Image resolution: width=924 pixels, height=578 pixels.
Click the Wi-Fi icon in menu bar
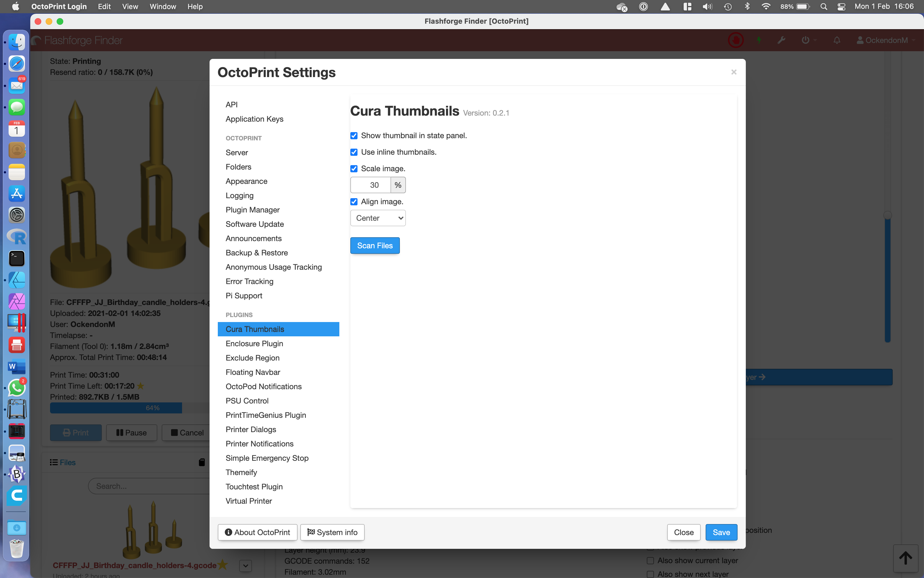766,7
